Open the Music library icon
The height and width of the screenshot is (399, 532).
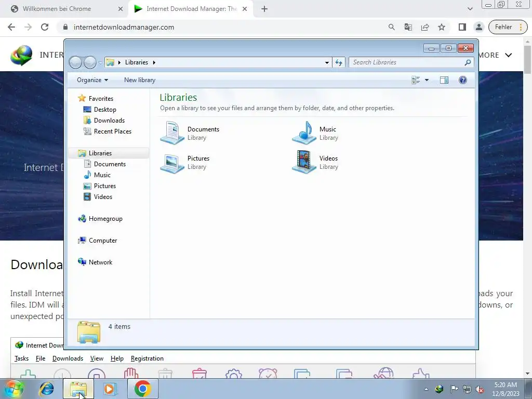[304, 132]
